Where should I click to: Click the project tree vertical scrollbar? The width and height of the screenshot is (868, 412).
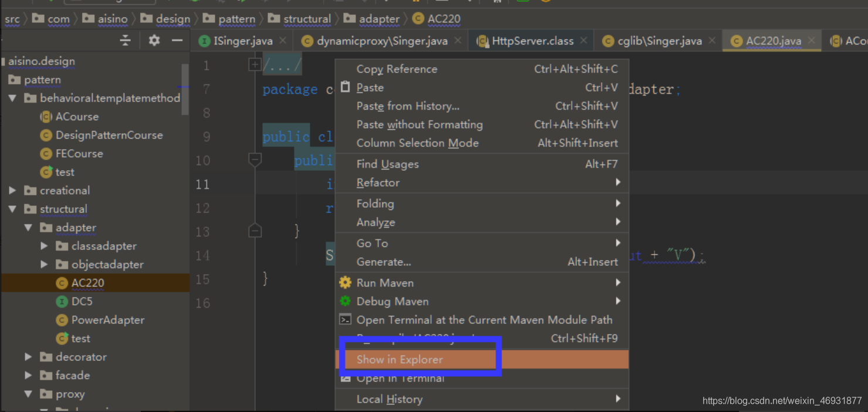point(185,88)
